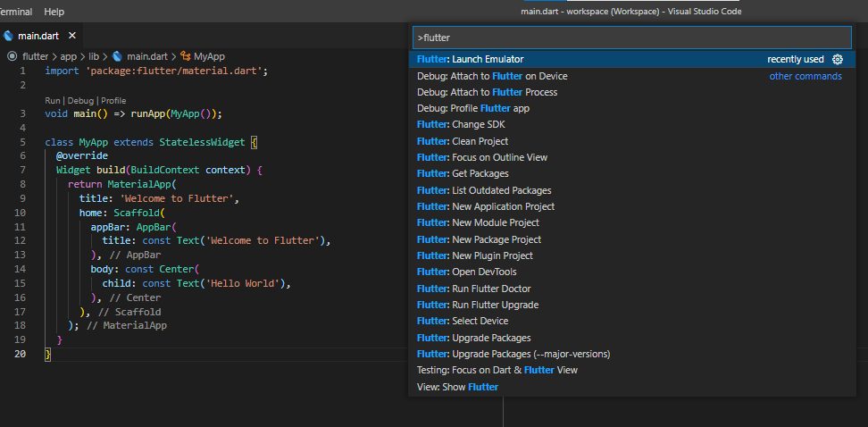Select Debug: Profile Flutter app
This screenshot has height=427, width=868.
(632, 109)
